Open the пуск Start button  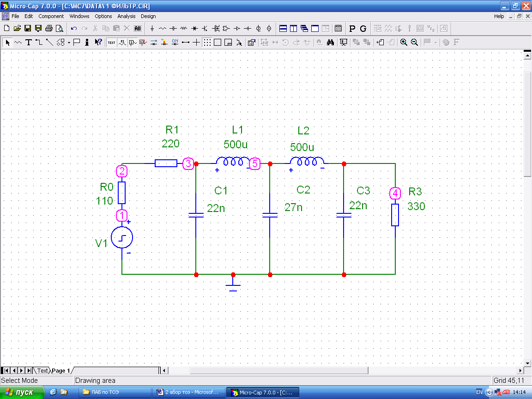pyautogui.click(x=22, y=392)
